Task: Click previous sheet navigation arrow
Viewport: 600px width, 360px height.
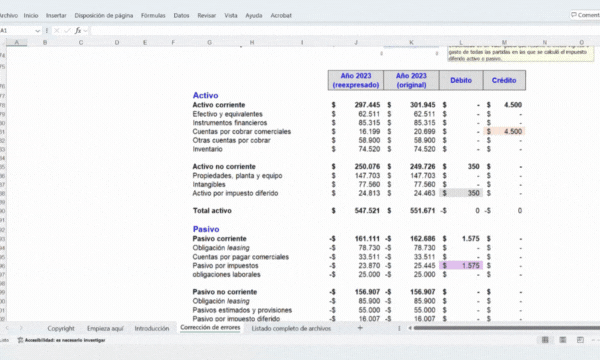Action: pyautogui.click(x=7, y=328)
